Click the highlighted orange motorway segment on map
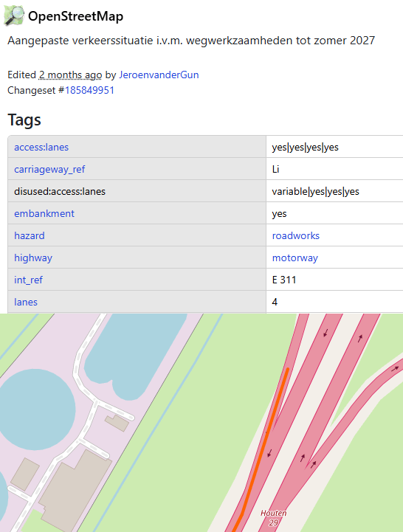This screenshot has width=403, height=532. point(267,438)
